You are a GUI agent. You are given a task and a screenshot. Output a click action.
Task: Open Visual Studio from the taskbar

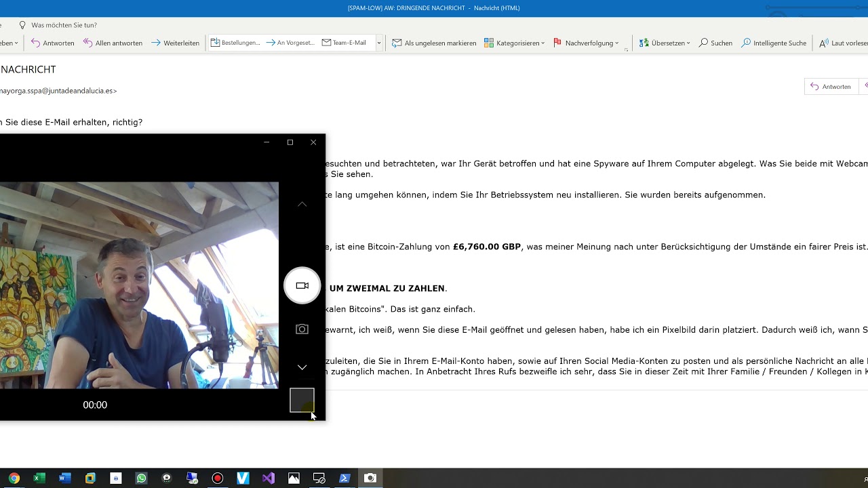point(269,479)
